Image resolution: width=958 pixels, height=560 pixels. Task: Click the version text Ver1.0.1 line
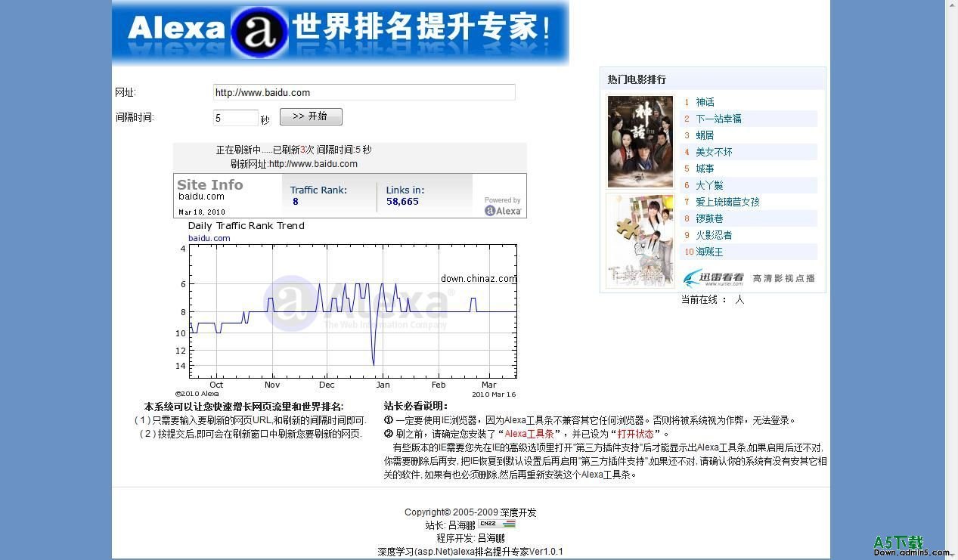470,552
